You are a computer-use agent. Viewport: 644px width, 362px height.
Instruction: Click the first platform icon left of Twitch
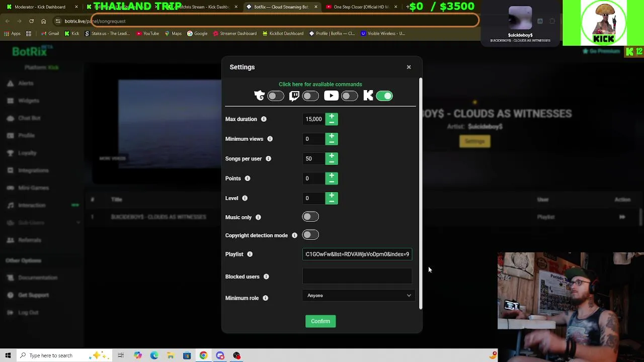tap(259, 96)
